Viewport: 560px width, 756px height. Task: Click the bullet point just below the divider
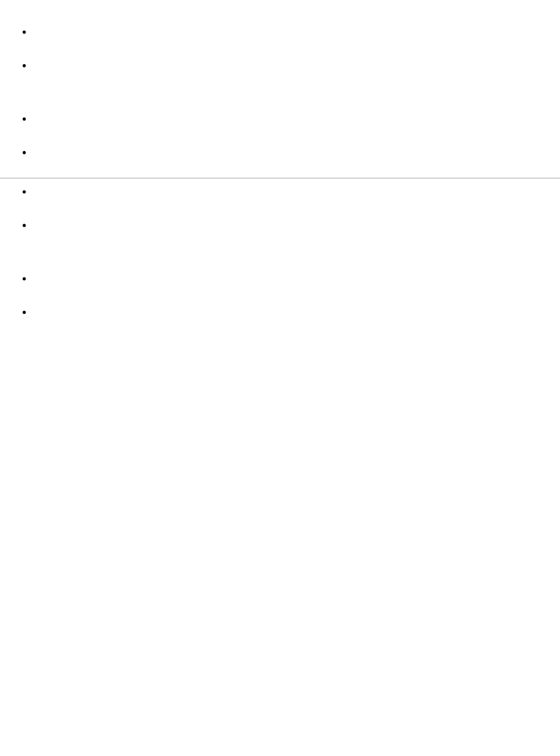click(x=24, y=192)
